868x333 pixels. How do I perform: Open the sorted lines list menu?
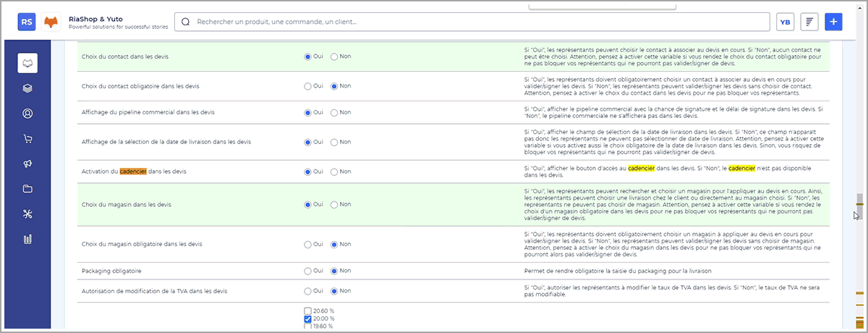tap(809, 22)
